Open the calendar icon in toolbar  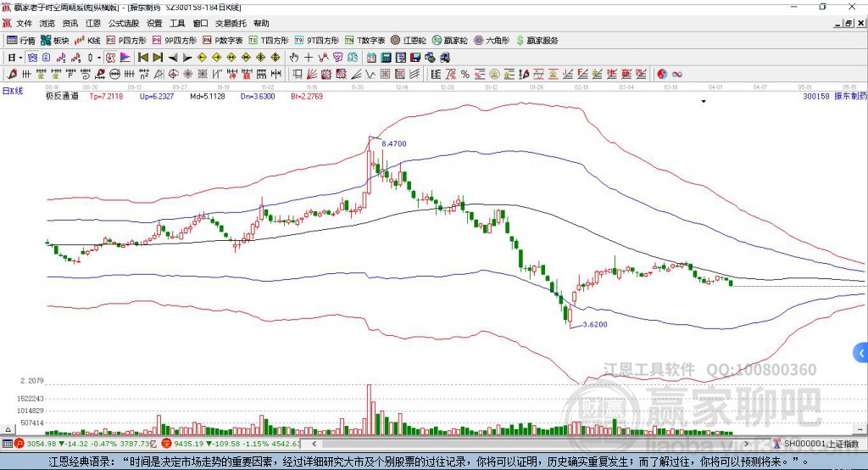371,58
